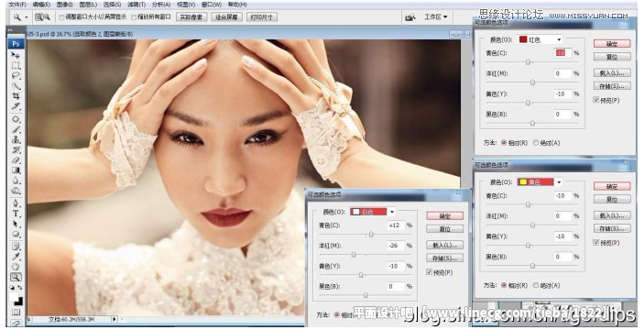This screenshot has width=644, height=330.
Task: Click the foreground color swatch
Action: pos(14,297)
